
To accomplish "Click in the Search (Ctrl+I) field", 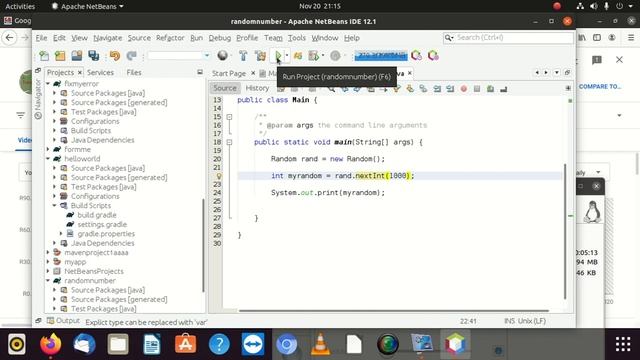I will click(509, 38).
